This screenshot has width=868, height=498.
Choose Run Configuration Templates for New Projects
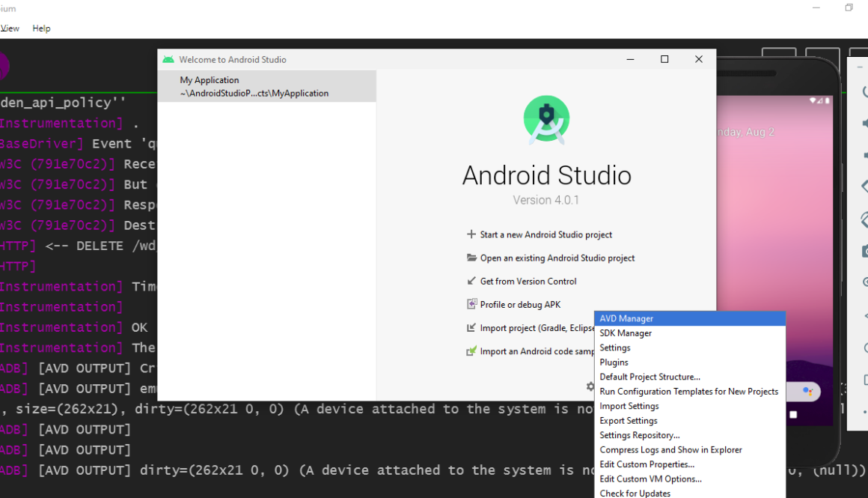pyautogui.click(x=688, y=392)
